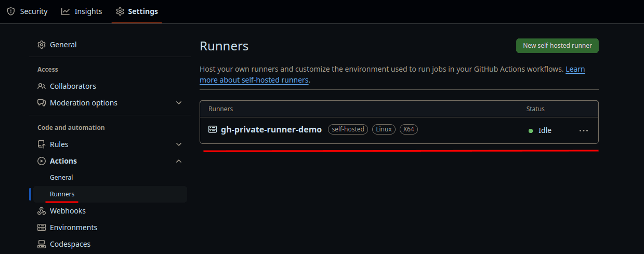This screenshot has height=254, width=644.
Task: Click the shield icon beside Security
Action: 11,11
